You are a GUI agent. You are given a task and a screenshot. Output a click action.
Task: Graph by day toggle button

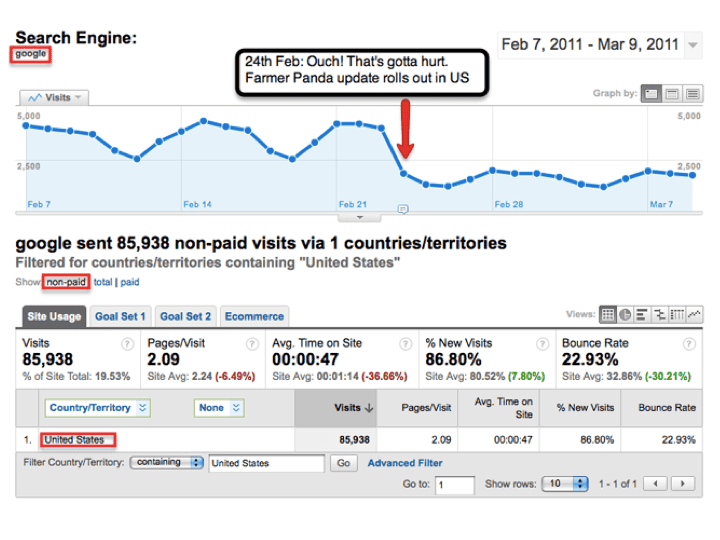(650, 94)
